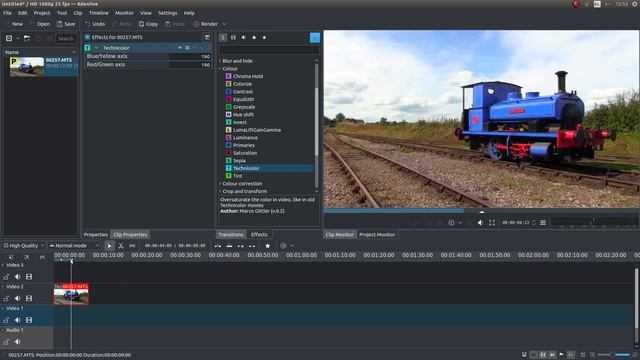This screenshot has height=360, width=640.
Task: Click the star favorite effects icon
Action: point(267,246)
